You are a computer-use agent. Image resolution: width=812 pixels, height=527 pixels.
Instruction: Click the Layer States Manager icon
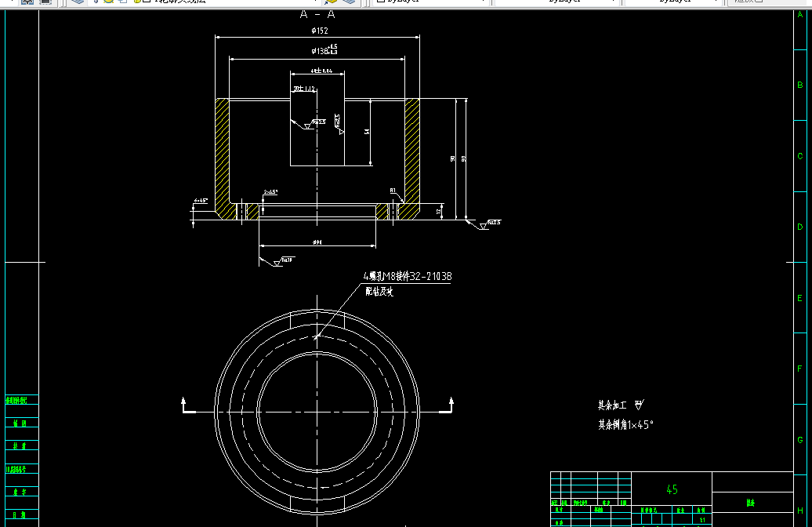tap(95, 2)
